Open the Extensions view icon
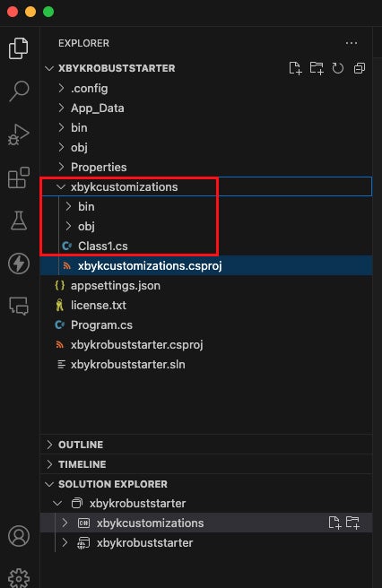 (19, 177)
